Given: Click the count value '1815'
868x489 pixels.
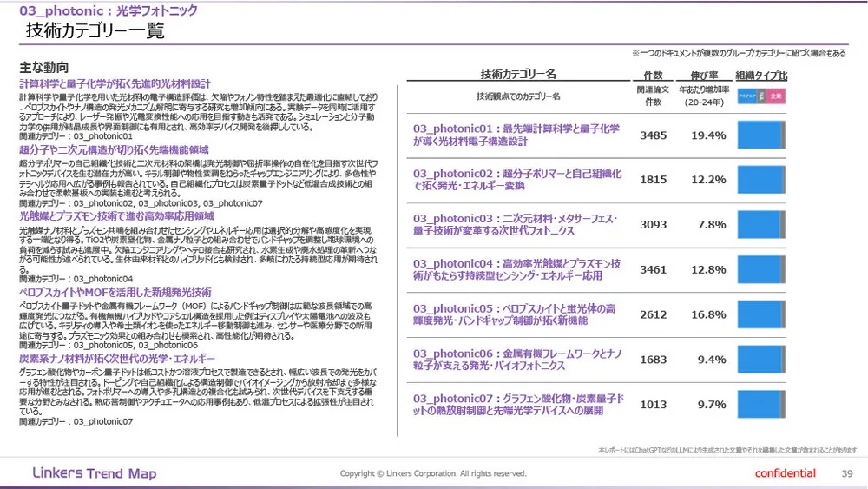Looking at the screenshot, I should (654, 180).
